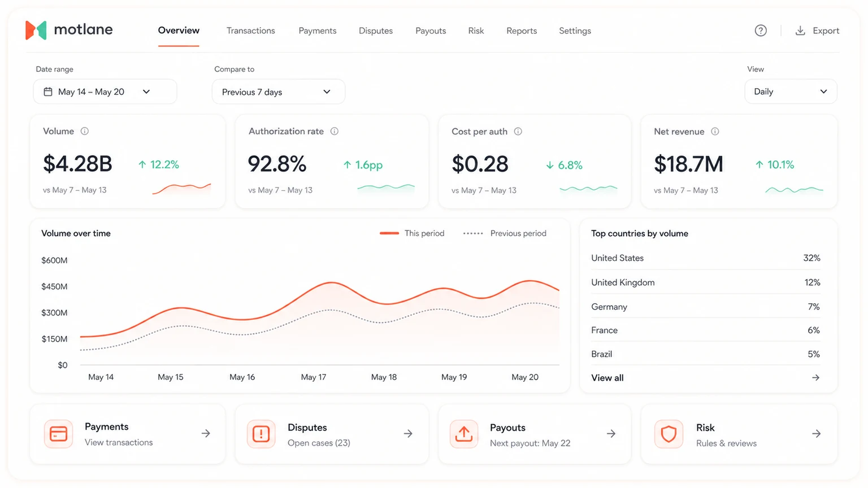Click the motlane logo icon

(36, 30)
